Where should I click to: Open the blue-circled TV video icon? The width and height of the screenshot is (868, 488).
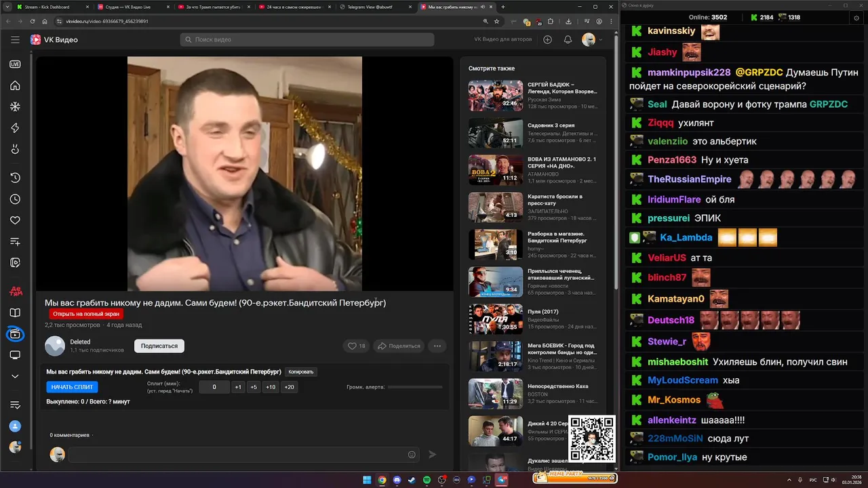pyautogui.click(x=15, y=334)
